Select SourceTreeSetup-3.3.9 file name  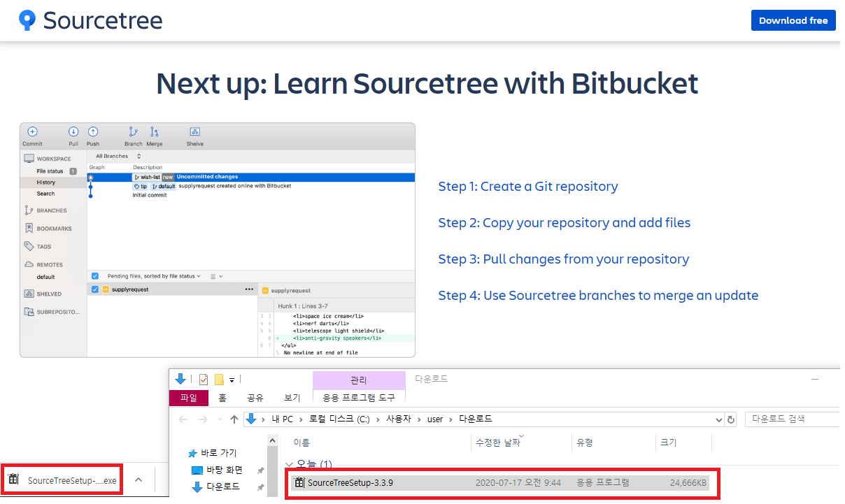pyautogui.click(x=350, y=482)
